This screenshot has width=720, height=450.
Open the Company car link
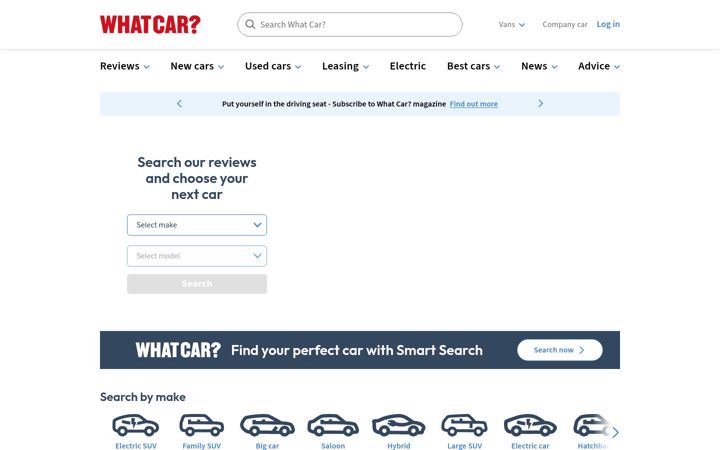pos(565,24)
